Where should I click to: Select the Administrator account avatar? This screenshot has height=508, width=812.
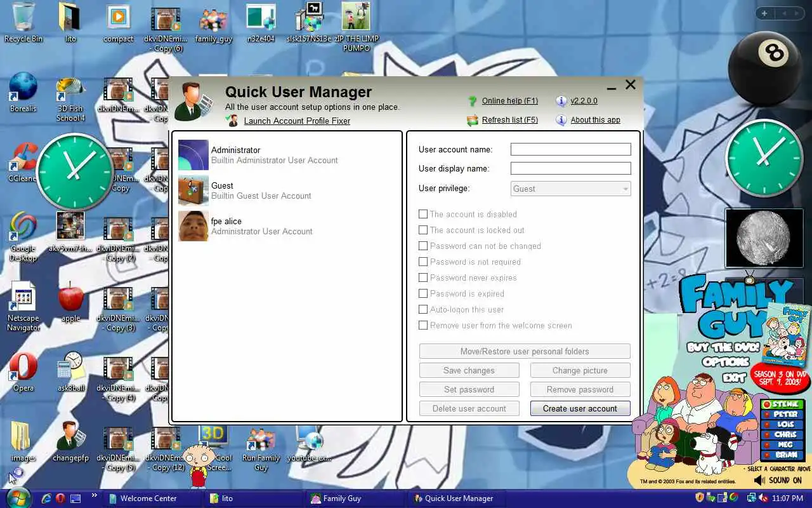pyautogui.click(x=193, y=155)
